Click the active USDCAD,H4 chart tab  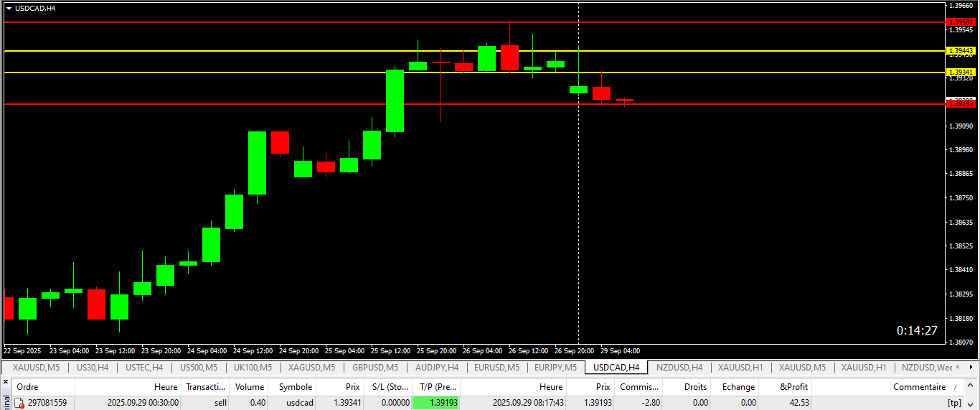point(616,368)
